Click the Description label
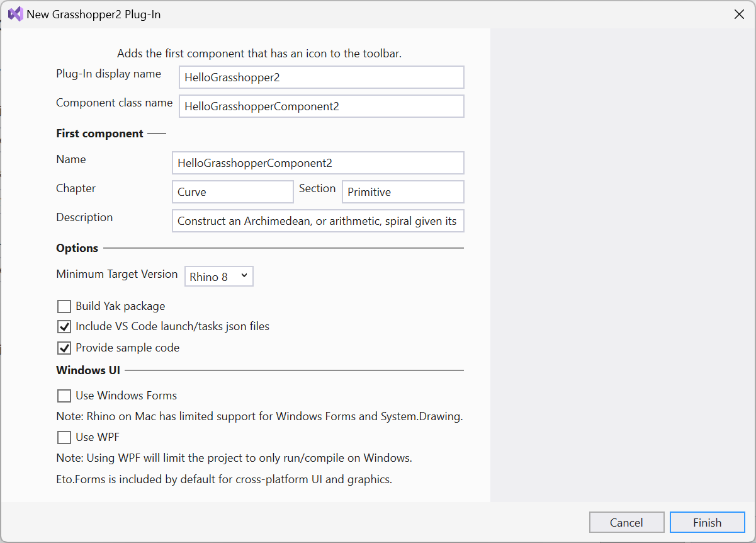The image size is (756, 543). [84, 217]
